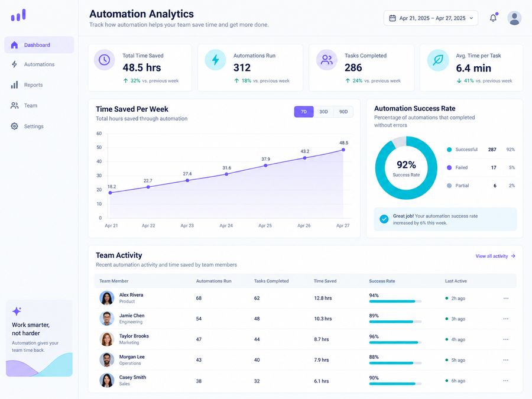The width and height of the screenshot is (532, 399).
Task: Click the clock icon on Total Time Saved
Action: 104,60
